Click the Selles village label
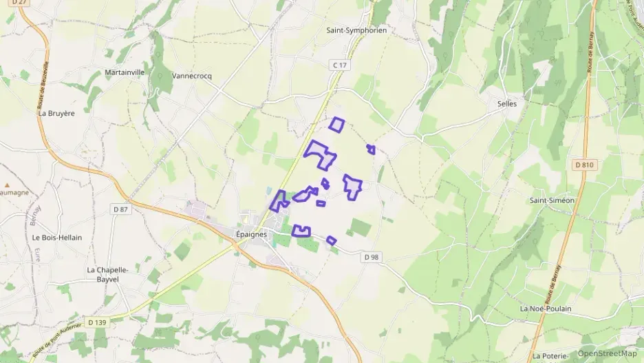 pos(507,103)
